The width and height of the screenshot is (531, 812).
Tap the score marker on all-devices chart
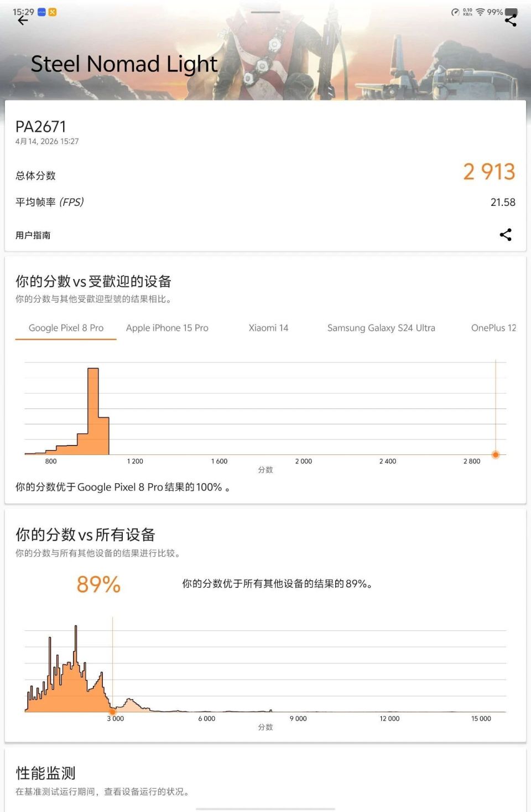pyautogui.click(x=112, y=712)
